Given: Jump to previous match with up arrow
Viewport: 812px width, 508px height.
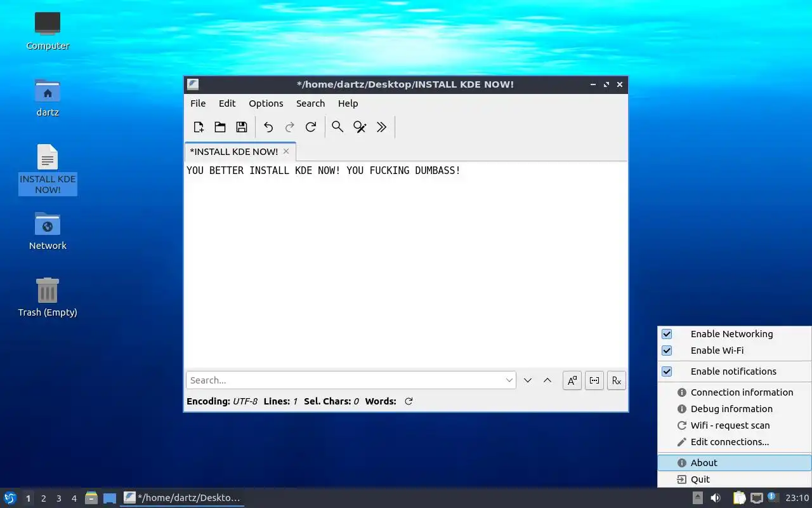Looking at the screenshot, I should click(x=547, y=380).
